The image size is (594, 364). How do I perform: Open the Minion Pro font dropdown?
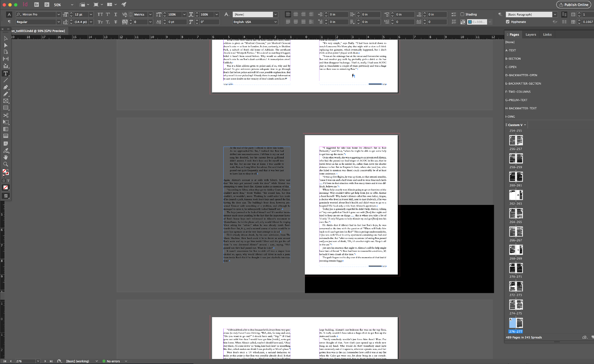[x=58, y=14]
